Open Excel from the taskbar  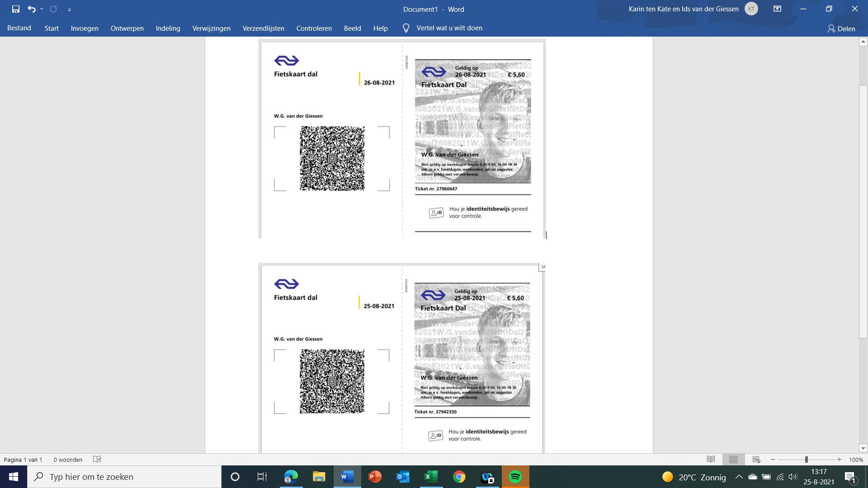pyautogui.click(x=431, y=477)
